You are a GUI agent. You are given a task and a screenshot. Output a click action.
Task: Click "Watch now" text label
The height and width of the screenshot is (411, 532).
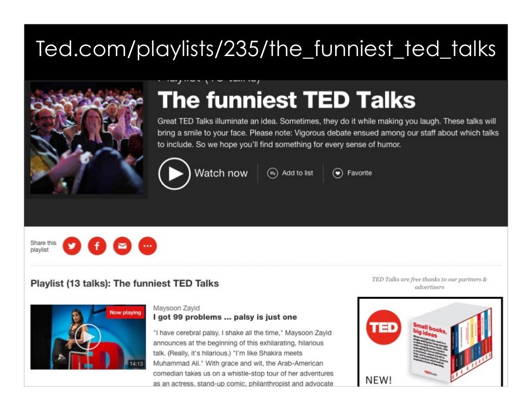coord(221,173)
